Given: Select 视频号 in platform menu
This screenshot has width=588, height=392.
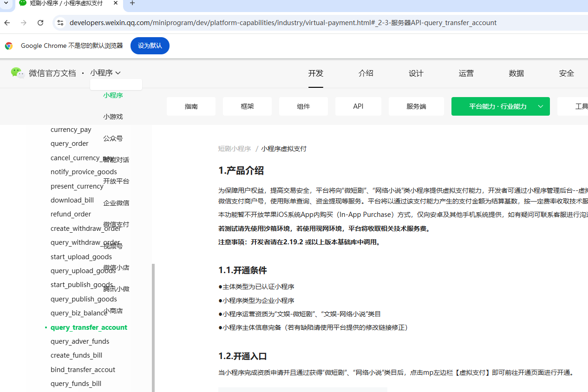Looking at the screenshot, I should [113, 246].
